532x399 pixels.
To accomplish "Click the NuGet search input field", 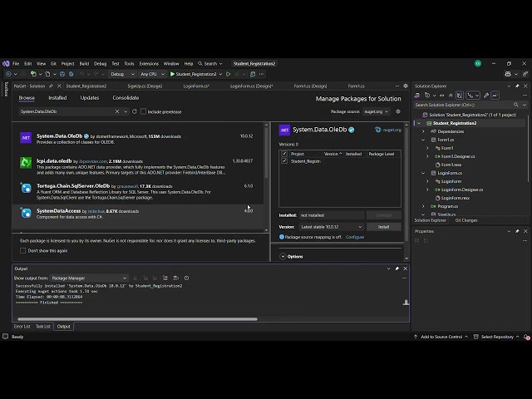I will coord(66,111).
